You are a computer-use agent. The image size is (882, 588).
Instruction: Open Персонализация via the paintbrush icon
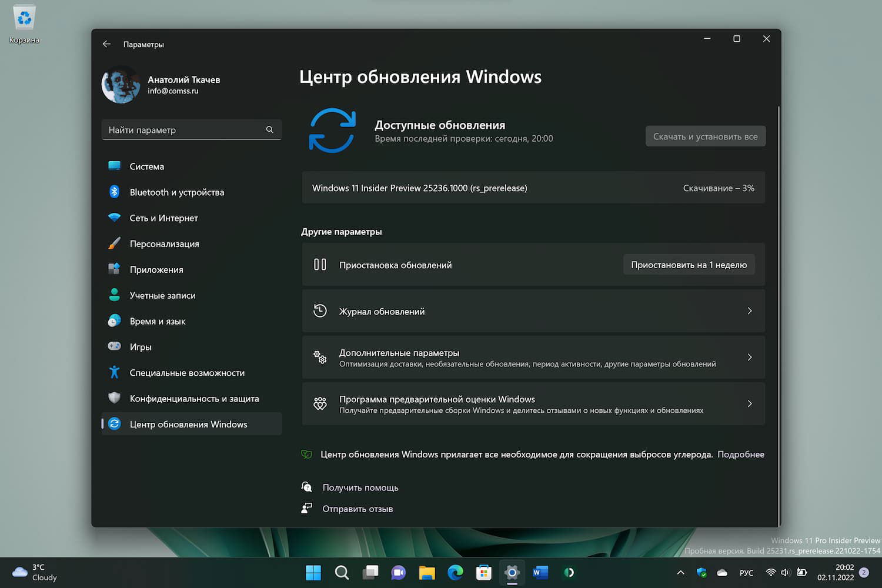point(115,243)
